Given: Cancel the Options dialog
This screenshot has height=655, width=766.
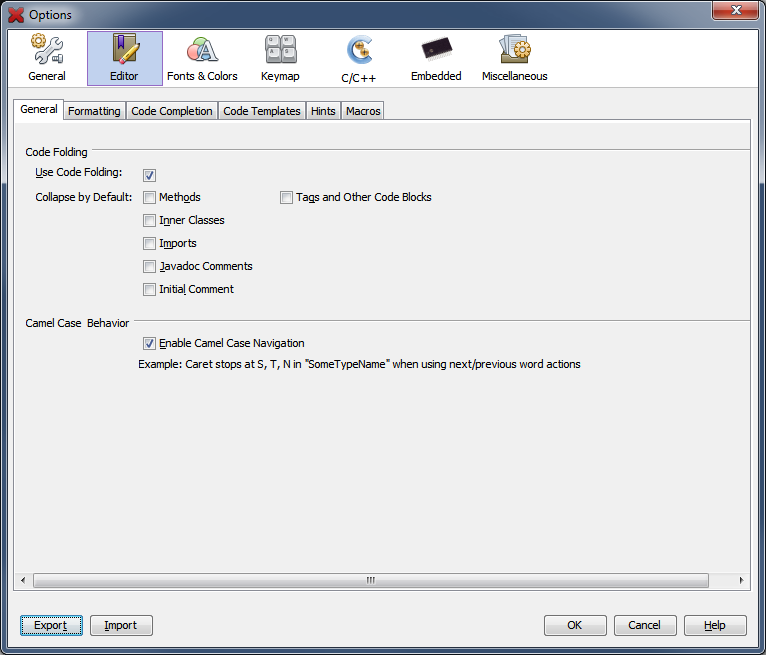Looking at the screenshot, I should click(x=645, y=625).
